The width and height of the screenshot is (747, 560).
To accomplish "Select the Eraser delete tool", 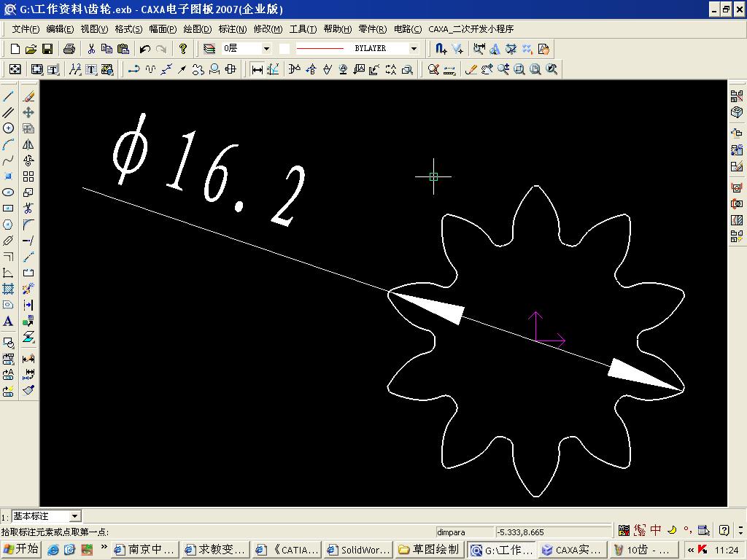I will pos(28,96).
